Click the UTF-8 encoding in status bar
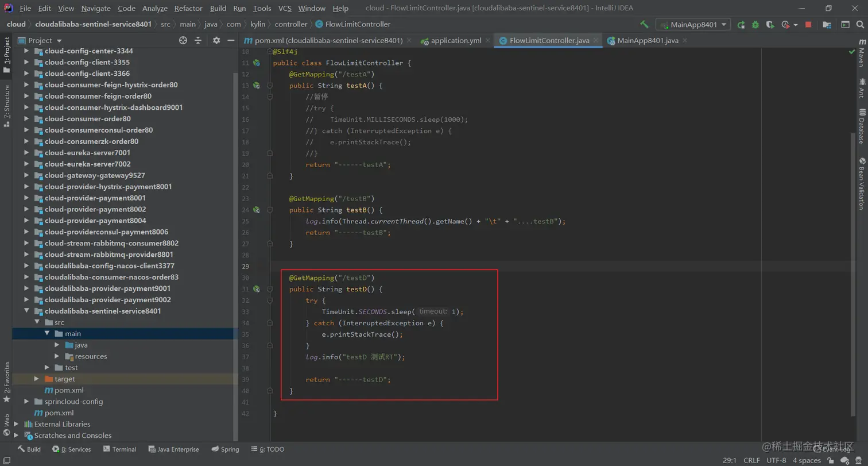The width and height of the screenshot is (868, 466). click(776, 460)
